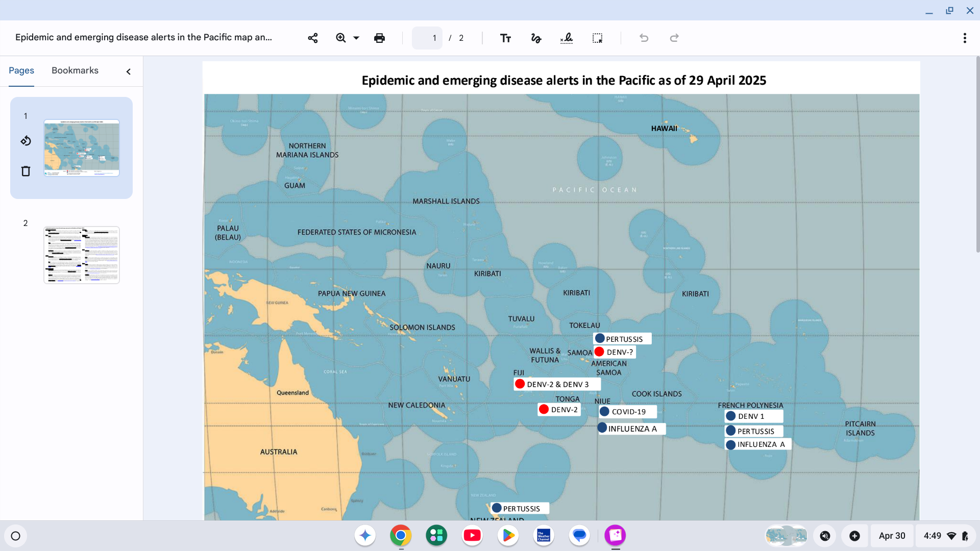
Task: Delete page 1 with trash icon
Action: (26, 171)
